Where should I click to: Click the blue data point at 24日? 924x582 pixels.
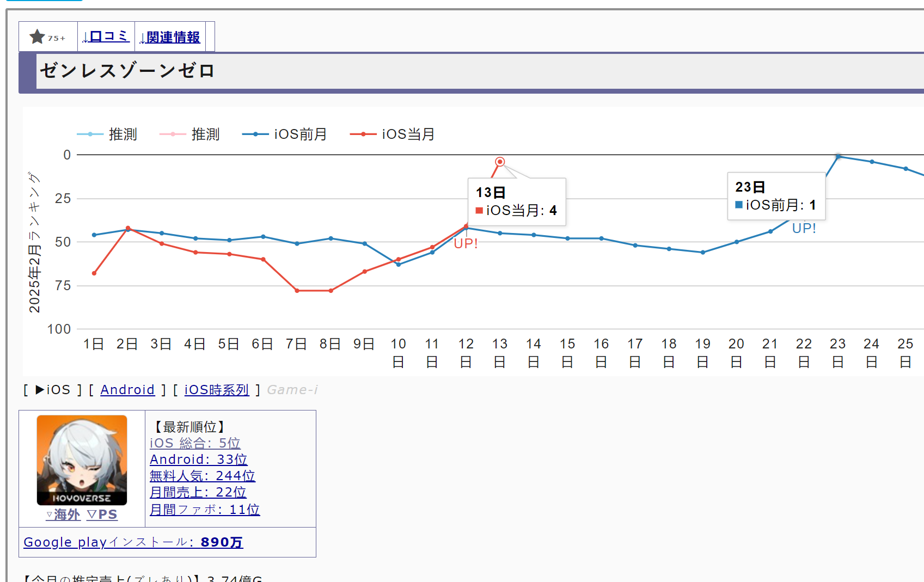[872, 162]
